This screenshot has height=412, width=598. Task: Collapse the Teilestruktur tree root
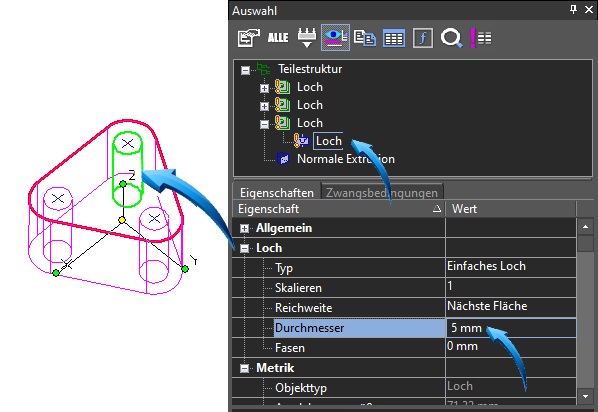246,70
